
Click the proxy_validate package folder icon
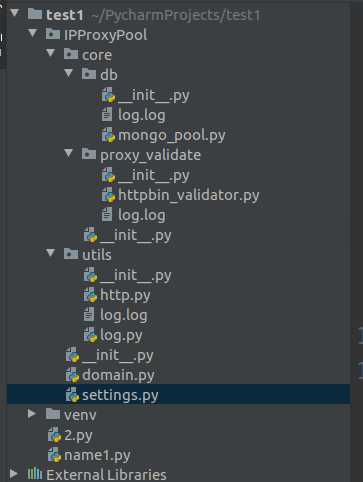pos(89,154)
